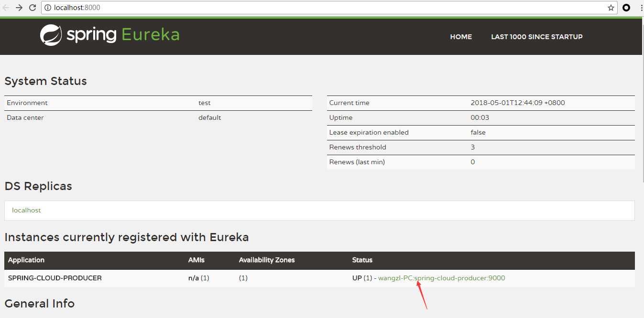644x318 pixels.
Task: Select the 2018-05-01T12:44:09 +0800 value
Action: coord(518,103)
